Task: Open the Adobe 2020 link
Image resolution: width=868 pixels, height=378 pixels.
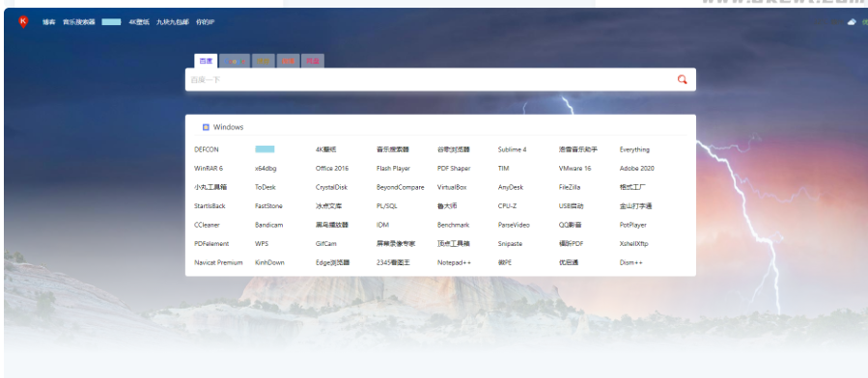Action: click(636, 169)
